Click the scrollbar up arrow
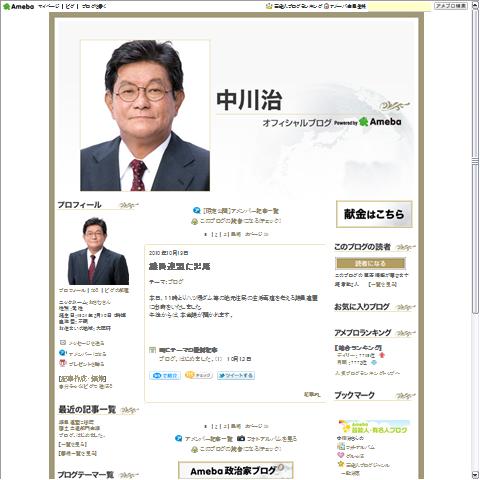The image size is (480, 480). pos(475,5)
